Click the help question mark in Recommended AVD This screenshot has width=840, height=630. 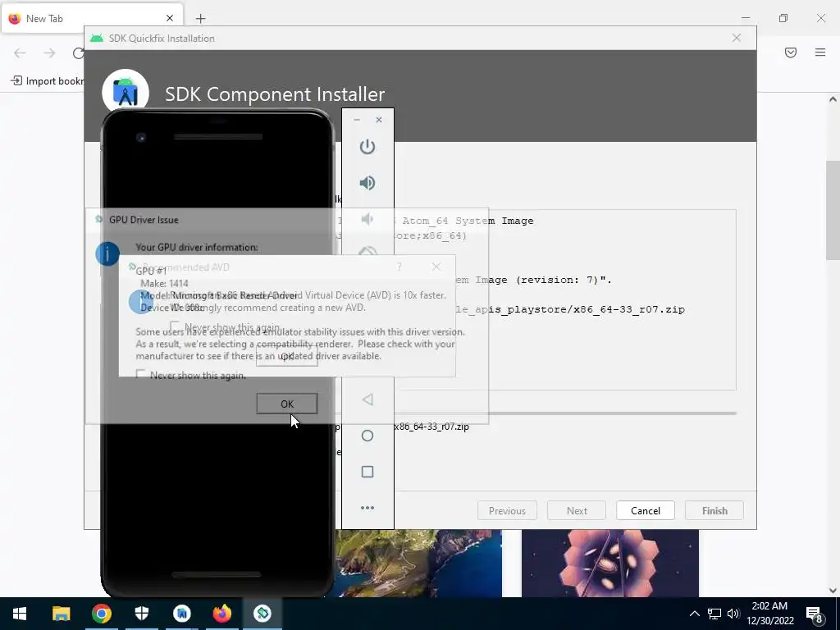pos(399,267)
